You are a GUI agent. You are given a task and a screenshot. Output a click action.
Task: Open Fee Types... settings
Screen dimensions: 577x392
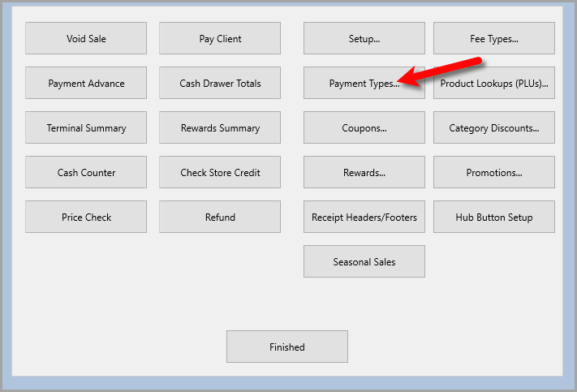click(x=494, y=38)
